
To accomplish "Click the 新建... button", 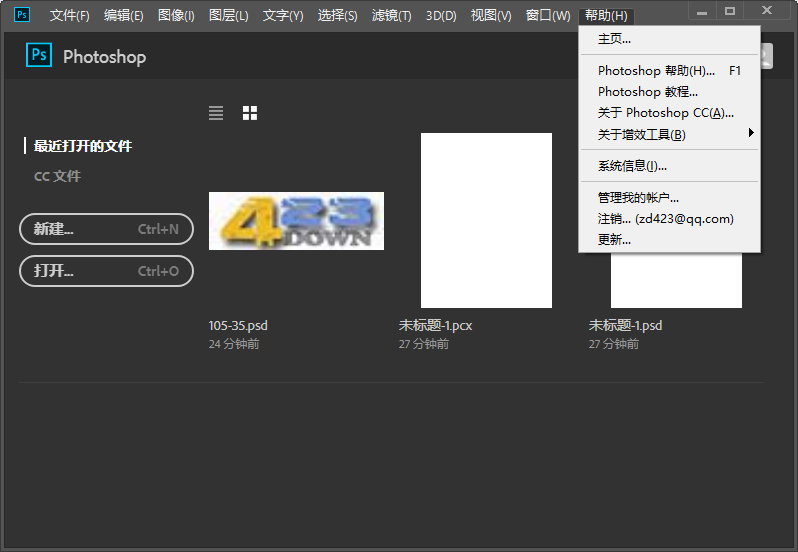I will tap(106, 229).
